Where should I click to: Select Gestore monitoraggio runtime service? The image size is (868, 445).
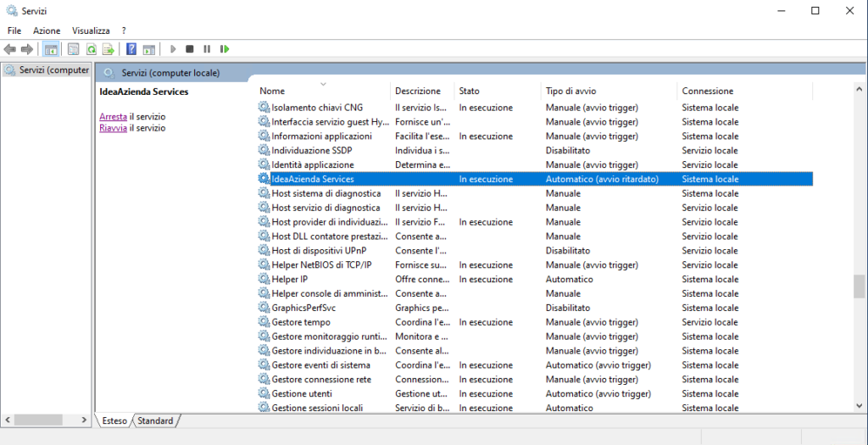click(x=535, y=337)
